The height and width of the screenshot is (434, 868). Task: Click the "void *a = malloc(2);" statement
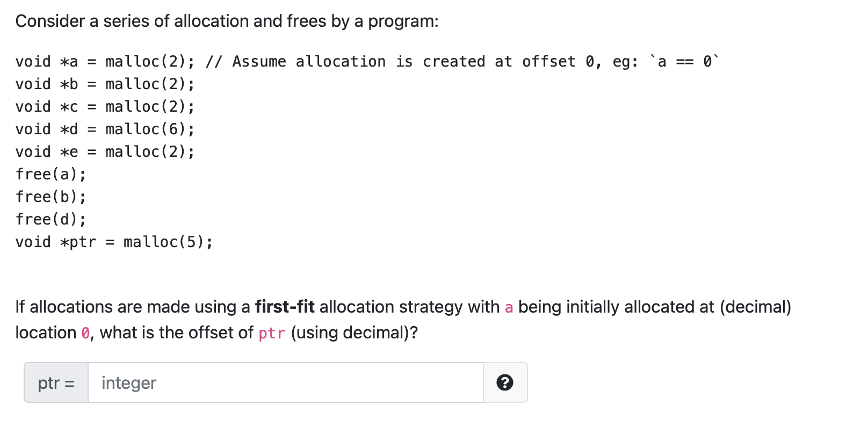coord(105,62)
